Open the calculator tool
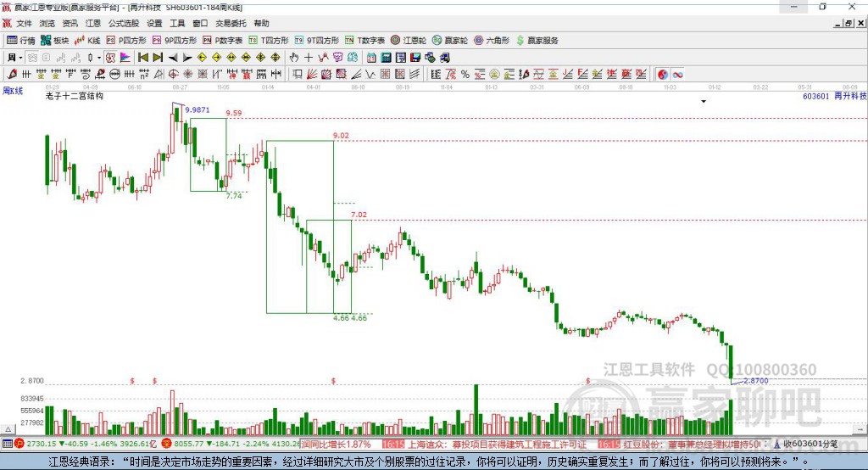The width and height of the screenshot is (868, 470). 386,58
